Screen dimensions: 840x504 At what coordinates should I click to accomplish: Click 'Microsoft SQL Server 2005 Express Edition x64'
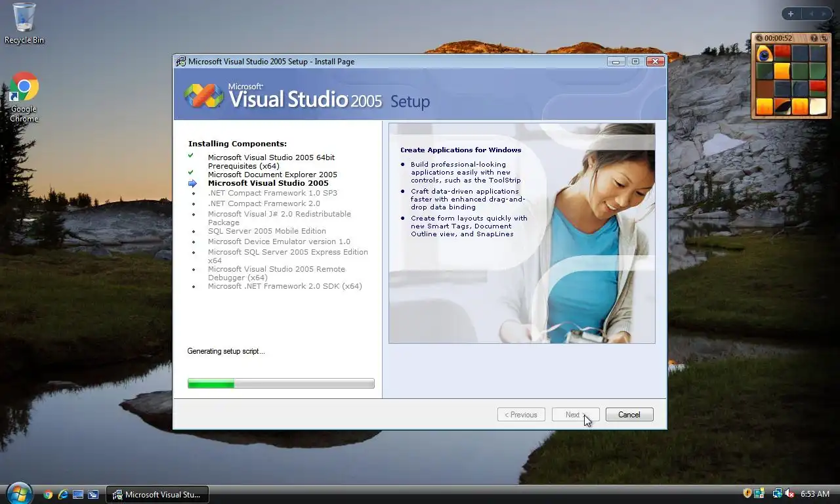(x=288, y=256)
